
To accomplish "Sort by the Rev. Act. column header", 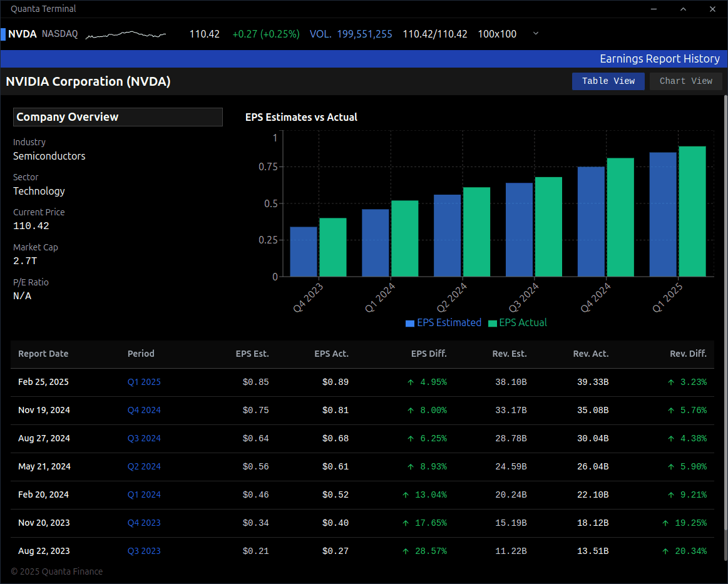I will 590,354.
